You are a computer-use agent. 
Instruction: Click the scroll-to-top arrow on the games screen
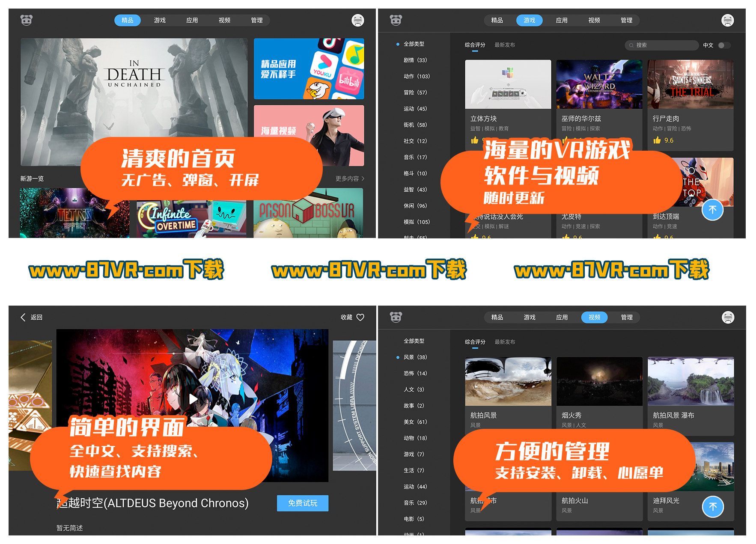[713, 210]
